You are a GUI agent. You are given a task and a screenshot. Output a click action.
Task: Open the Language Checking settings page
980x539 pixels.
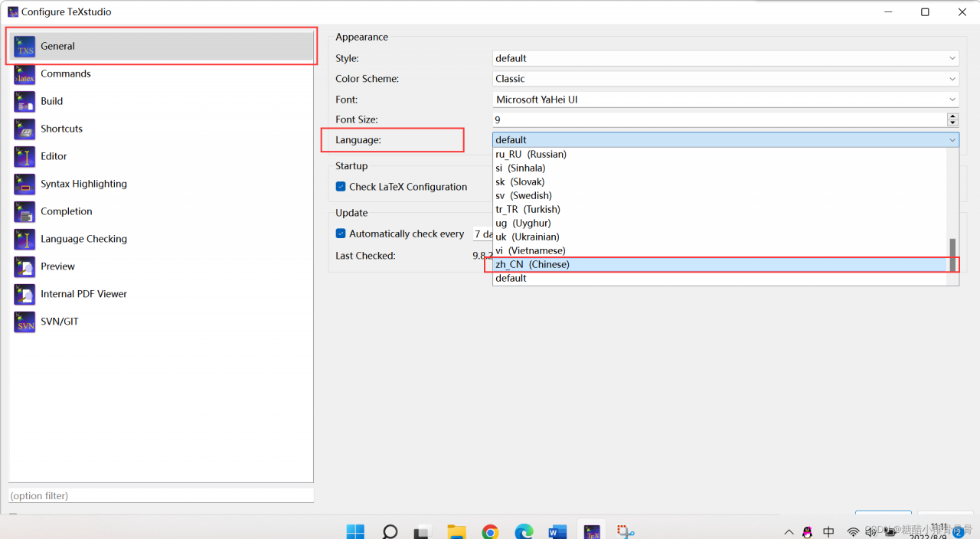[161, 239]
